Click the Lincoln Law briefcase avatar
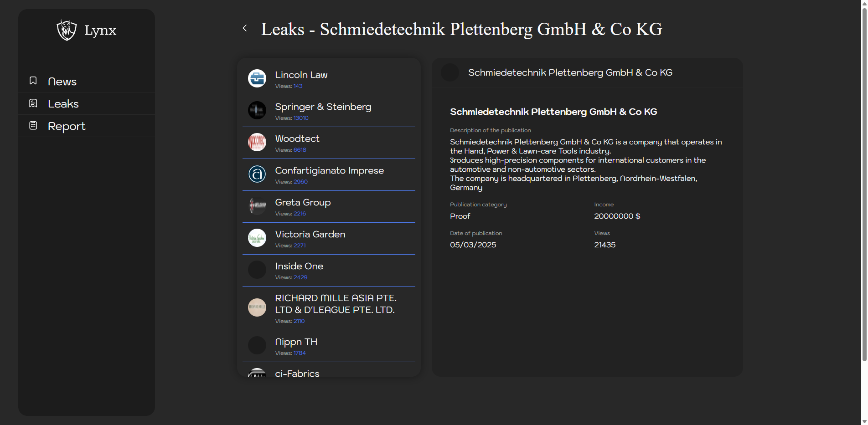This screenshot has width=868, height=425. pyautogui.click(x=257, y=78)
